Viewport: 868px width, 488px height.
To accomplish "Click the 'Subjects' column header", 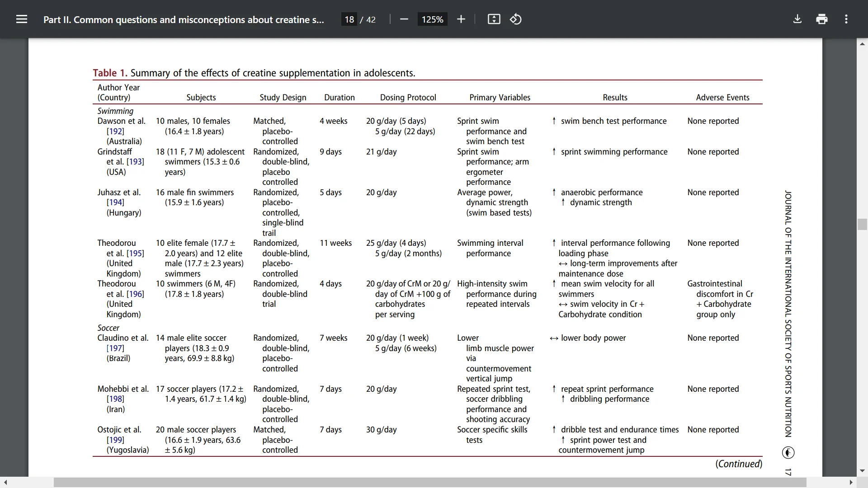I will [x=201, y=98].
